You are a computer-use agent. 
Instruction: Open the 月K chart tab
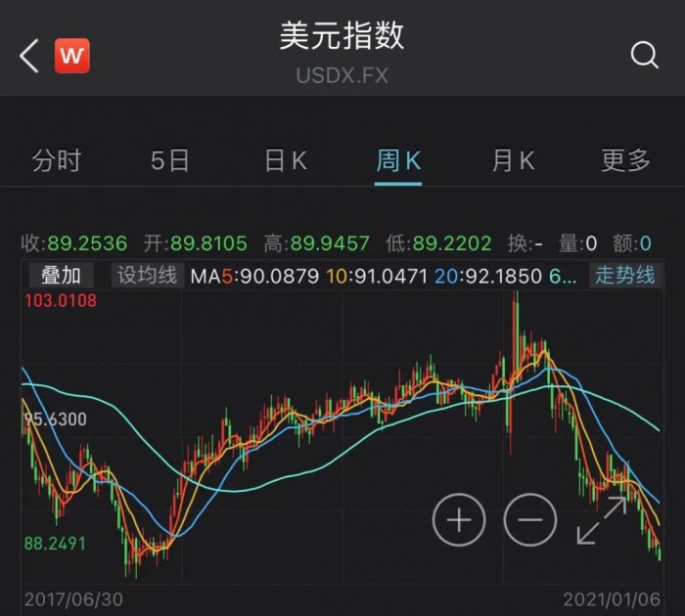514,160
